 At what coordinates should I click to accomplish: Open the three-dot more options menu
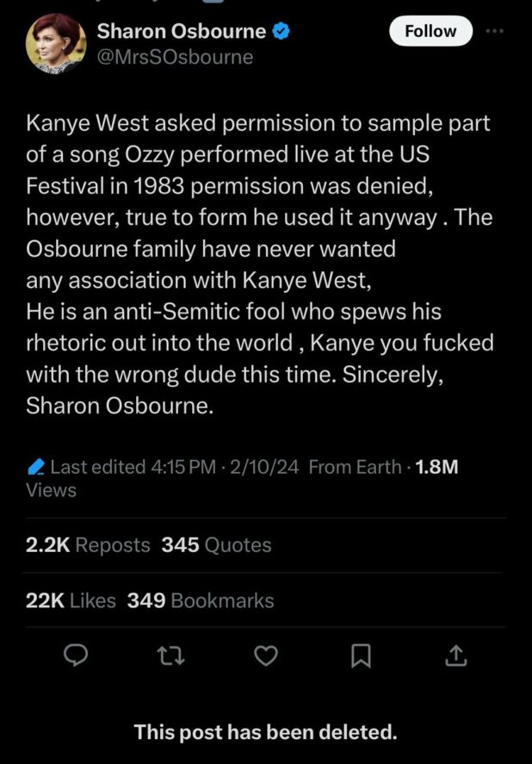[x=493, y=31]
